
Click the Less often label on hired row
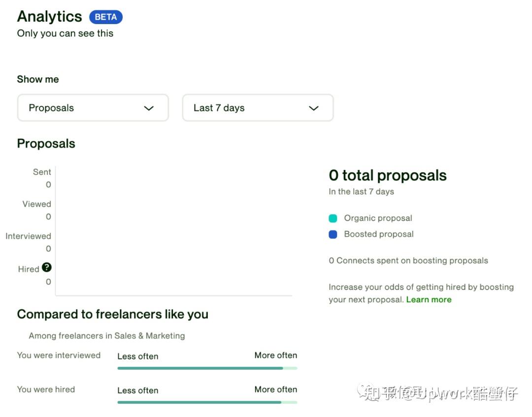tap(137, 390)
